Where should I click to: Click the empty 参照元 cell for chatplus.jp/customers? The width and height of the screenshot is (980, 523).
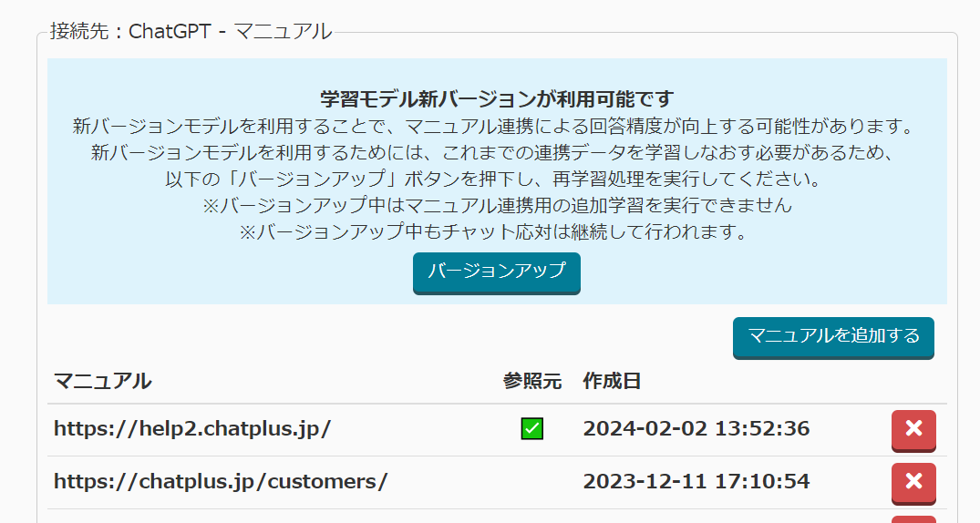pos(532,482)
